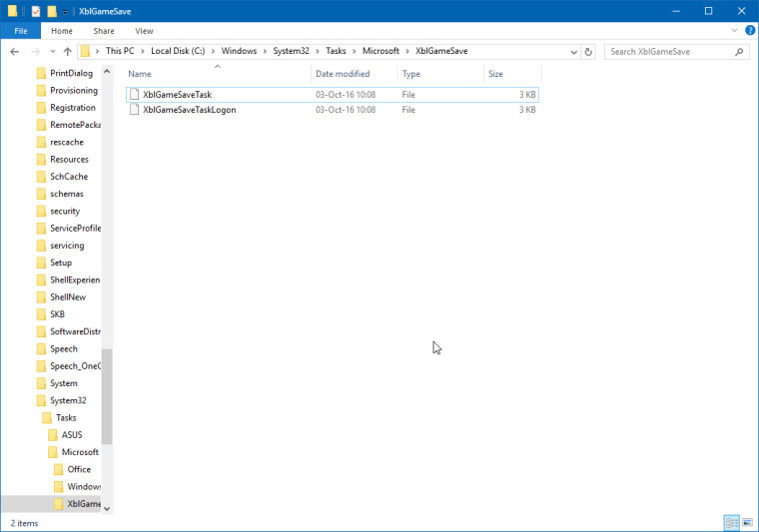The width and height of the screenshot is (759, 532).
Task: Click the folder icon in the address bar
Action: [x=85, y=51]
